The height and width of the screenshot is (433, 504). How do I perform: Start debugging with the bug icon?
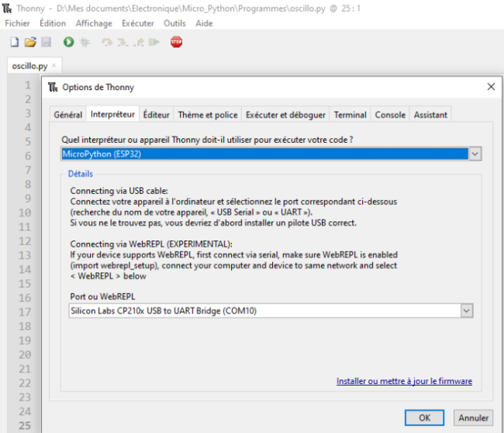click(x=85, y=42)
